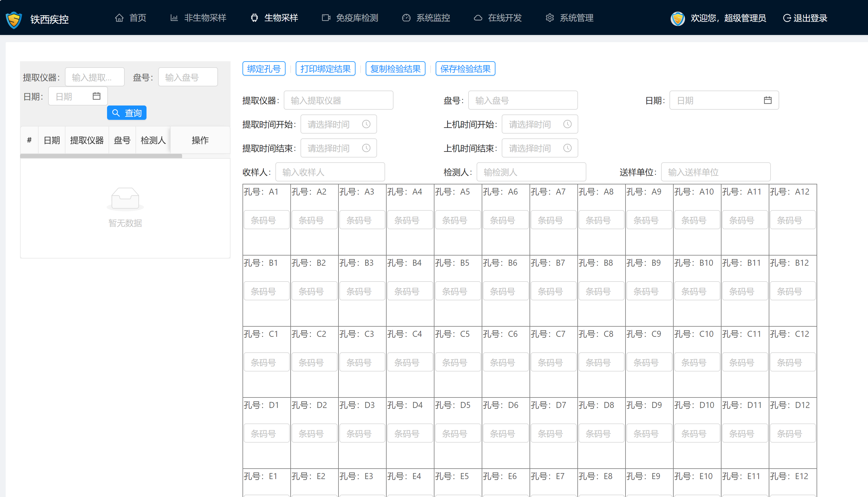
Task: Click the logout icon beside 退出登录
Action: pyautogui.click(x=787, y=18)
